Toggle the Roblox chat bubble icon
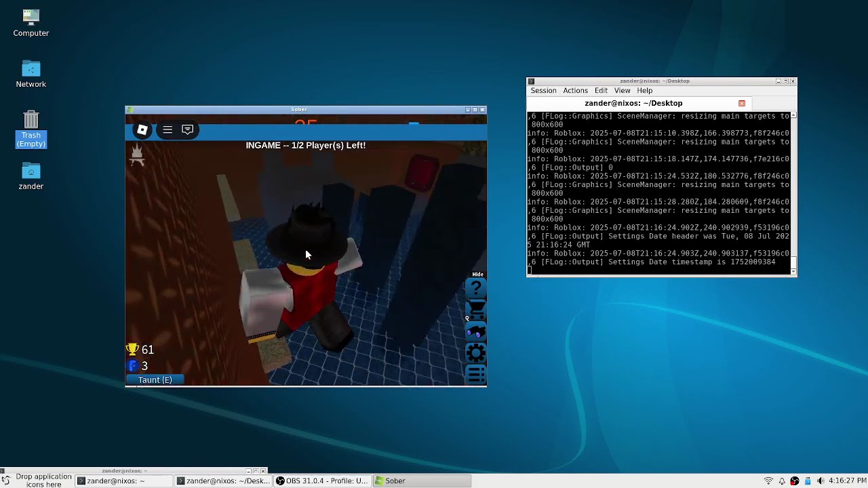The height and width of the screenshot is (488, 868). [x=188, y=129]
